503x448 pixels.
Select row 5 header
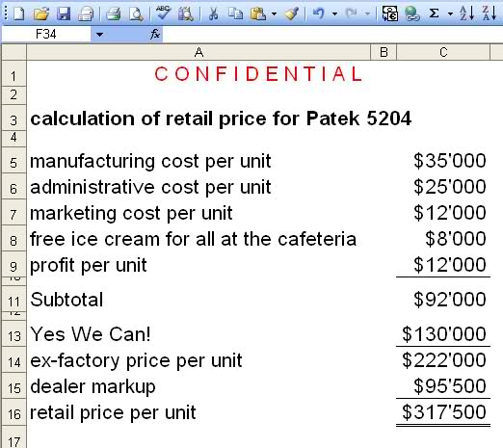click(x=13, y=161)
